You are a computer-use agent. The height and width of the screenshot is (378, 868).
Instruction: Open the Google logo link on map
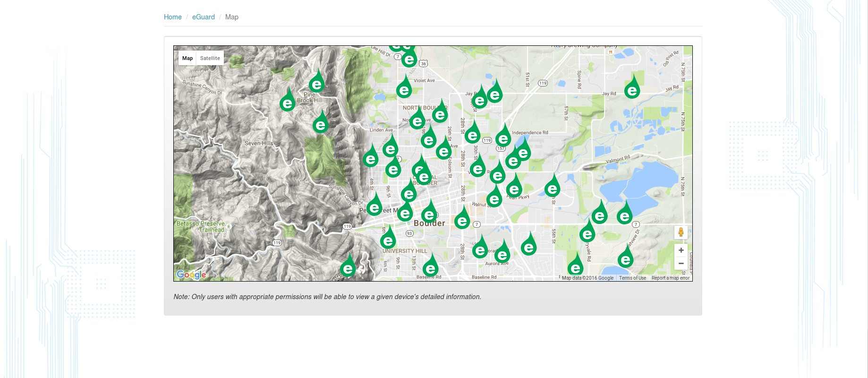coord(191,275)
